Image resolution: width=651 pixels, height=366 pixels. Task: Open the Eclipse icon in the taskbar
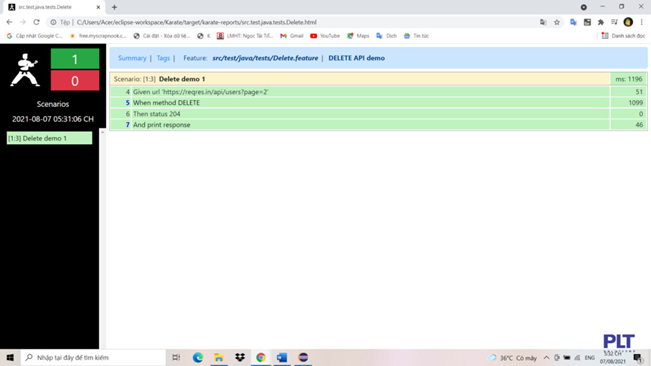pyautogui.click(x=303, y=357)
